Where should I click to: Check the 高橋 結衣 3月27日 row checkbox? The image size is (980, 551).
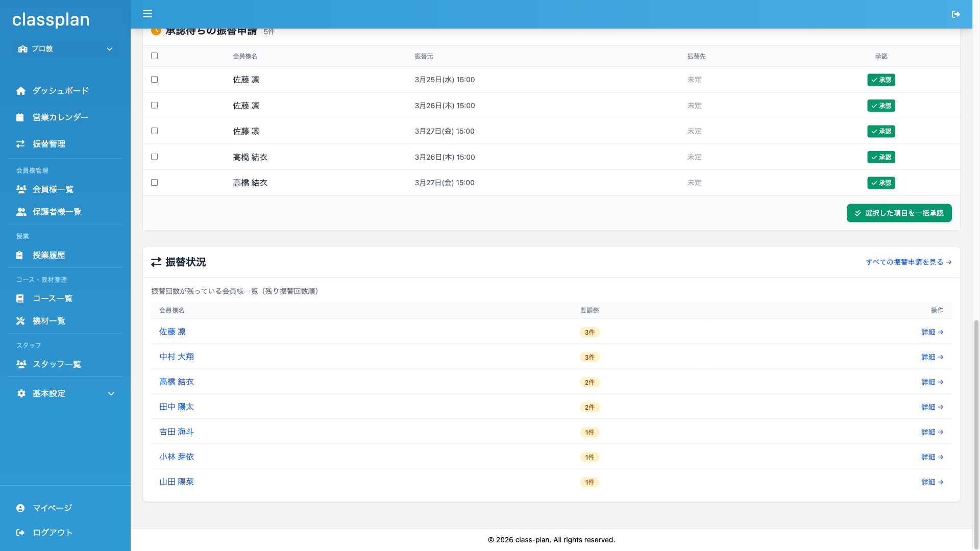[155, 183]
